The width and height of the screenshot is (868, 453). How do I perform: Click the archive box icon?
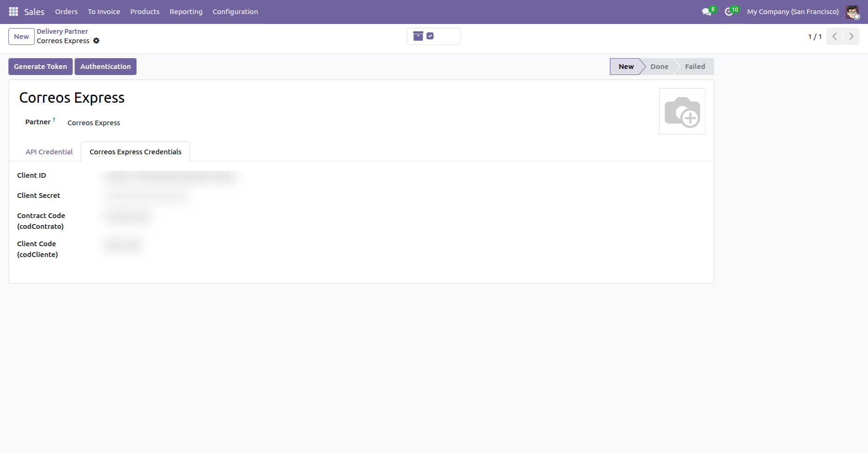pyautogui.click(x=418, y=36)
